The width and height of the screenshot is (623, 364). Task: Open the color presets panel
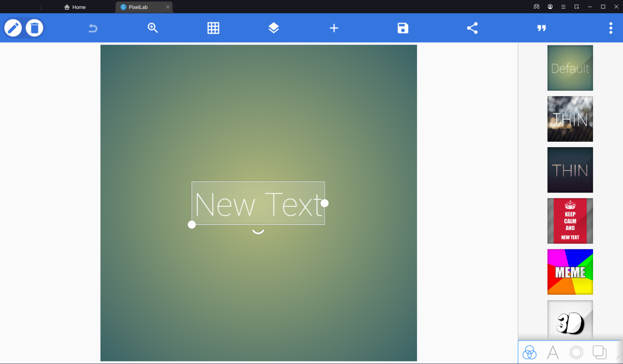tap(529, 352)
